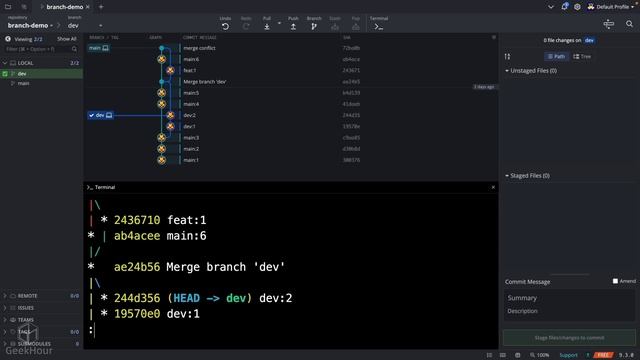640x360 pixels.
Task: Click Stage files/changes to commit button
Action: 569,338
